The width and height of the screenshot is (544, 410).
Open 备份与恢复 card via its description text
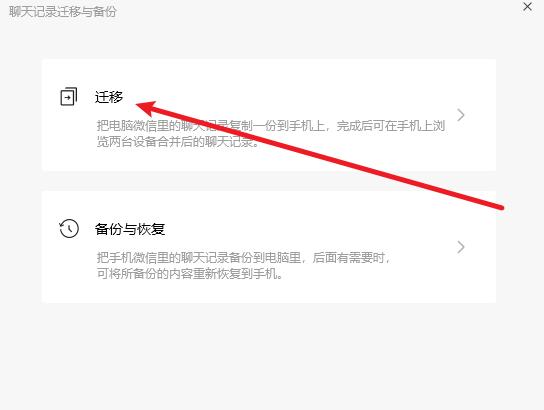pos(244,266)
